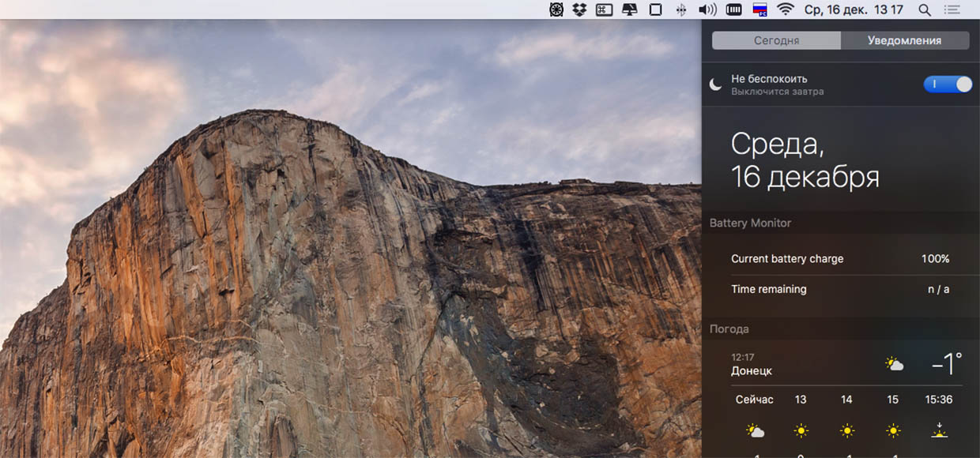Click the partly cloudy icon under Сейчас
Viewport: 980px width, 458px height.
tap(756, 431)
